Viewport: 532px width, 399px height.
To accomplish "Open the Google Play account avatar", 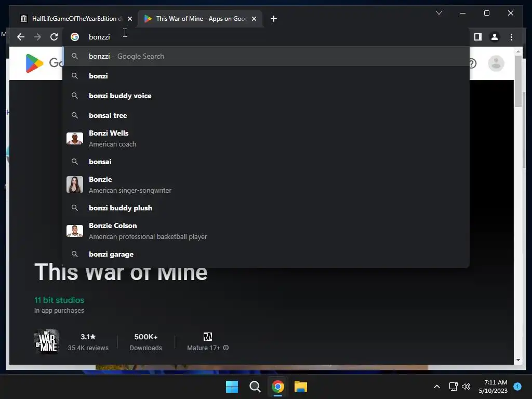I will click(496, 63).
